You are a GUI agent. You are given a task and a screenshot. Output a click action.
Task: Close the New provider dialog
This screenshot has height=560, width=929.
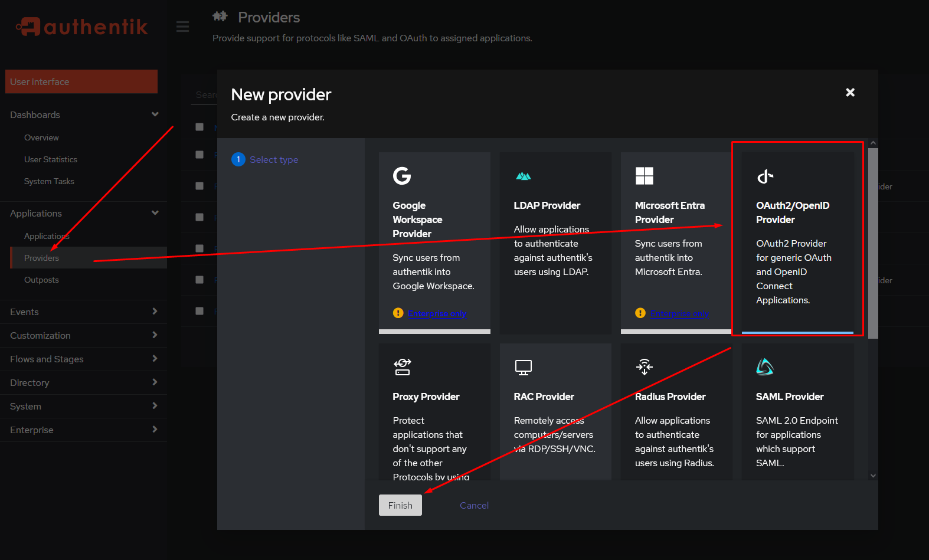pos(850,92)
